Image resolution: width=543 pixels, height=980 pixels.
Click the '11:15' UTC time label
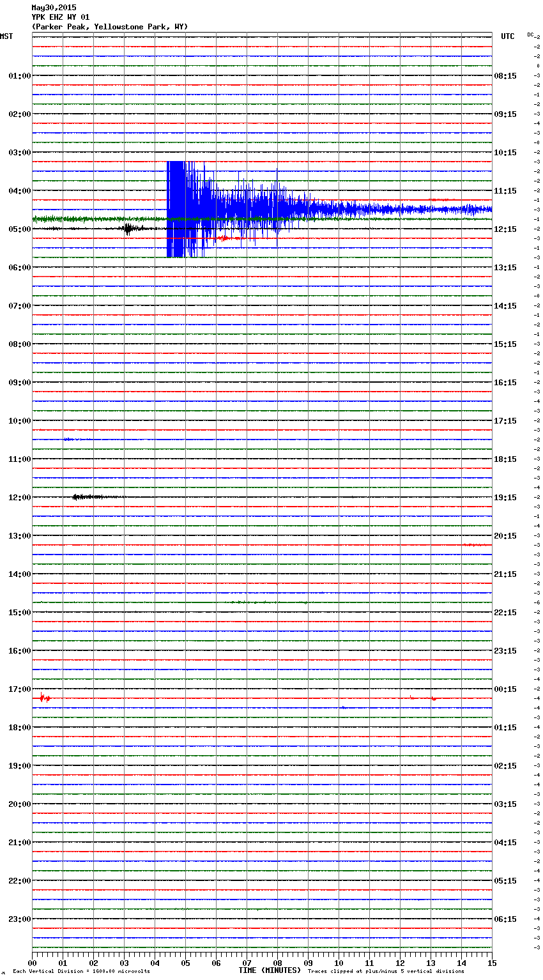point(505,190)
